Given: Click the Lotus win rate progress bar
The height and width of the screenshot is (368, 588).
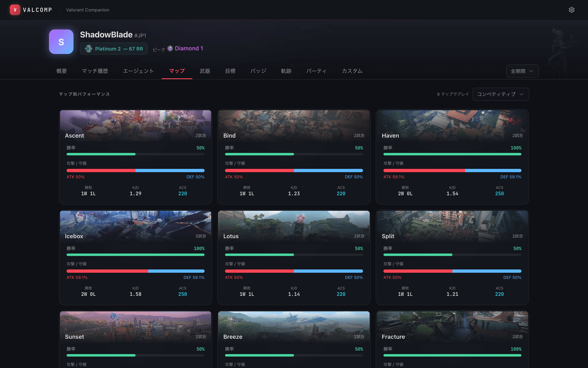Looking at the screenshot, I should click(x=294, y=255).
